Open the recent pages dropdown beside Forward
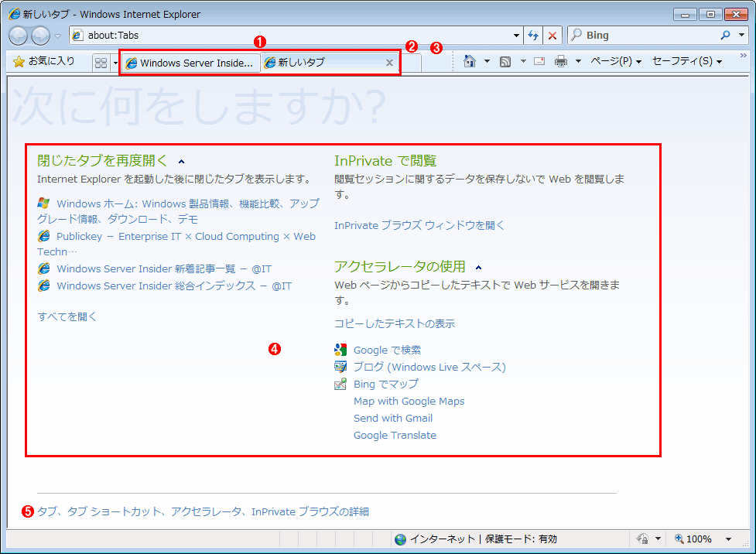The image size is (756, 554). point(58,36)
